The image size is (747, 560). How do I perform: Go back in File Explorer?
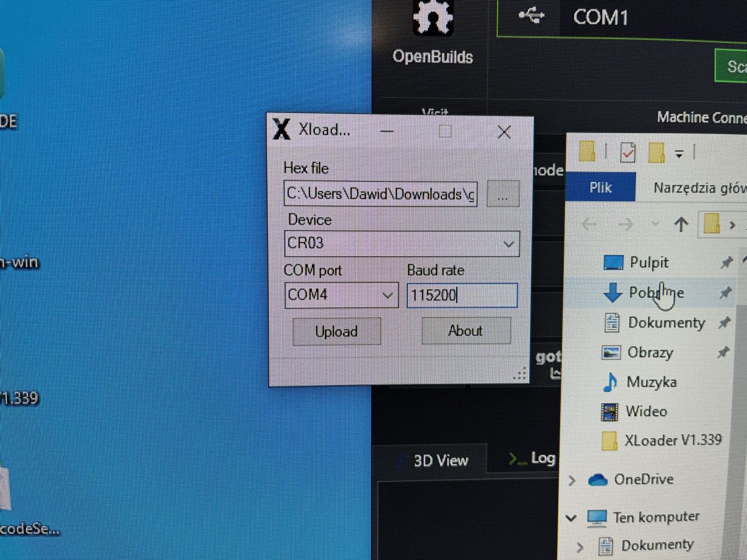(589, 224)
